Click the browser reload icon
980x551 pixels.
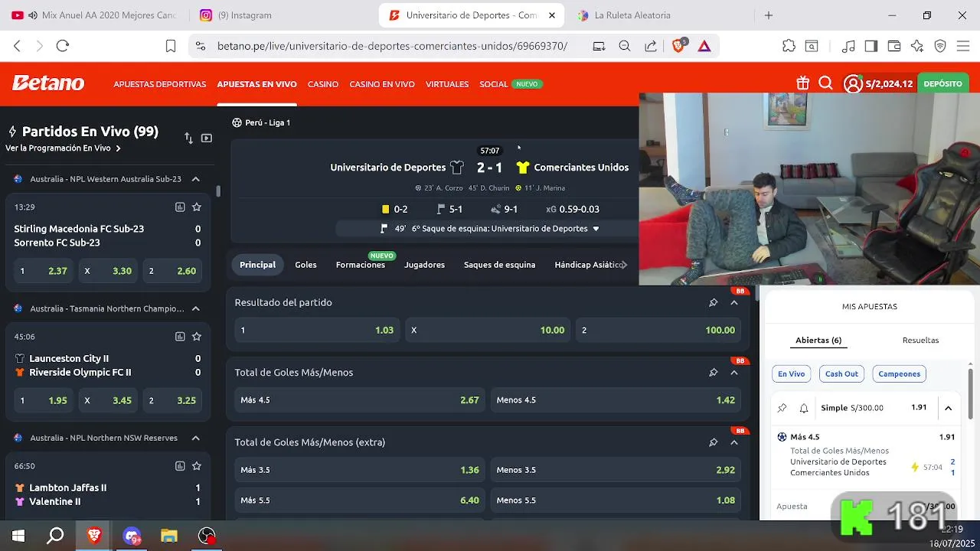pyautogui.click(x=63, y=46)
